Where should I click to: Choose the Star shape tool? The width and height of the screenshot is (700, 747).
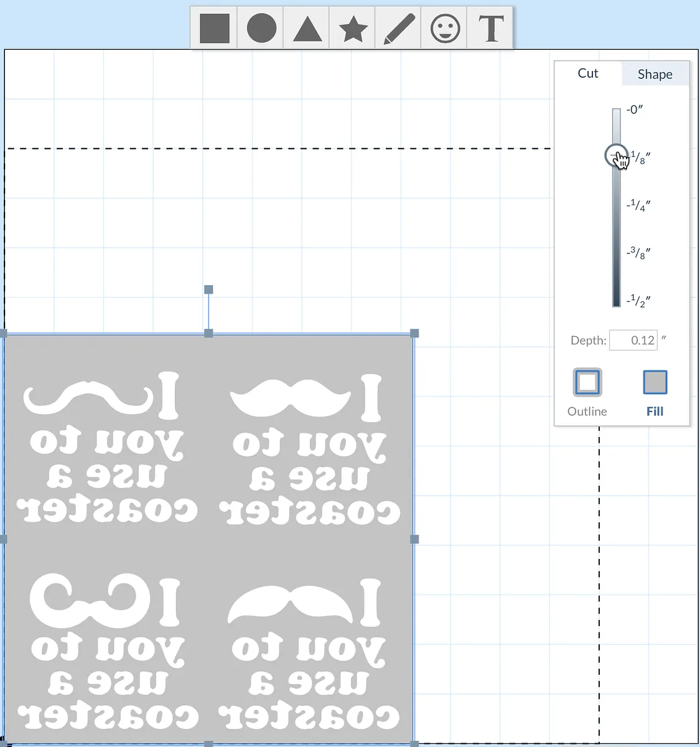(x=353, y=29)
